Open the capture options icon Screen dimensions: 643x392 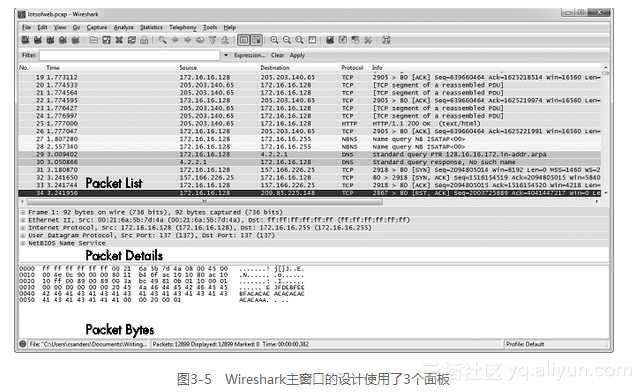38,40
